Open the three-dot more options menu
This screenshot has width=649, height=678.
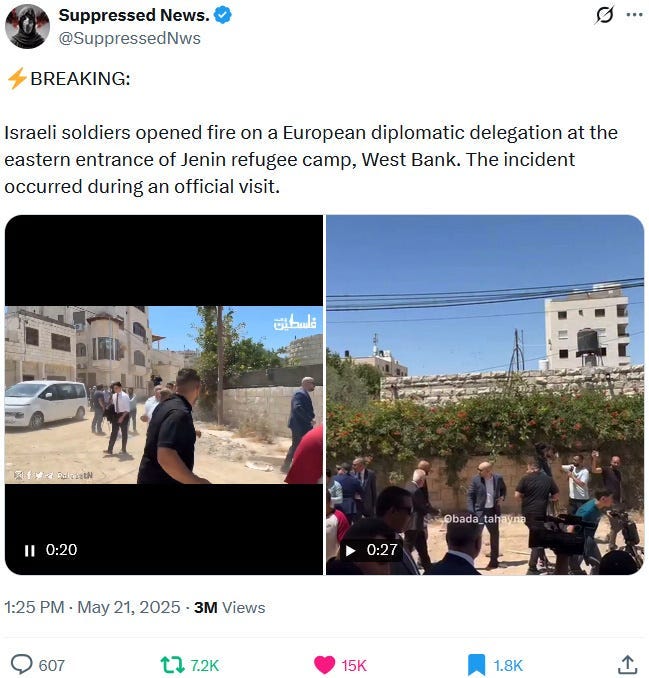coord(634,15)
